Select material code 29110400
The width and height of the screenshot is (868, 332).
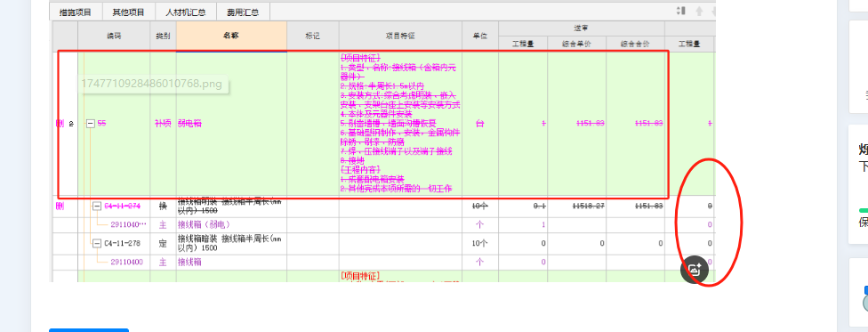(127, 262)
